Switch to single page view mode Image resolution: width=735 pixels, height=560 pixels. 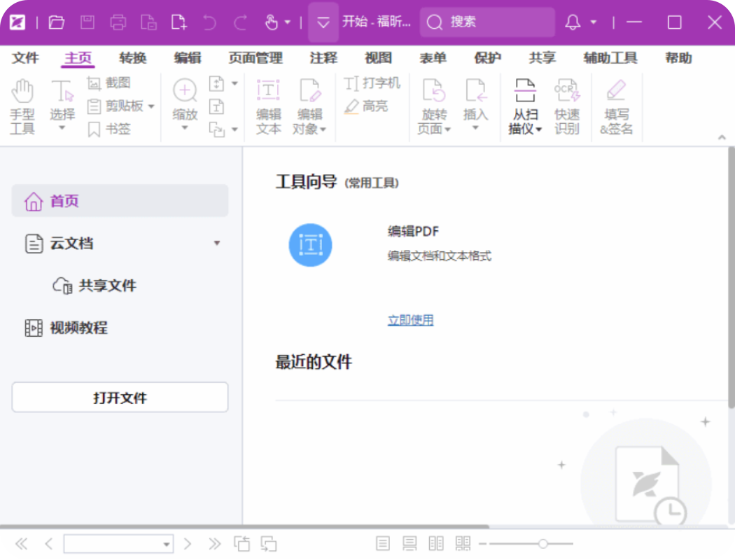tap(382, 544)
